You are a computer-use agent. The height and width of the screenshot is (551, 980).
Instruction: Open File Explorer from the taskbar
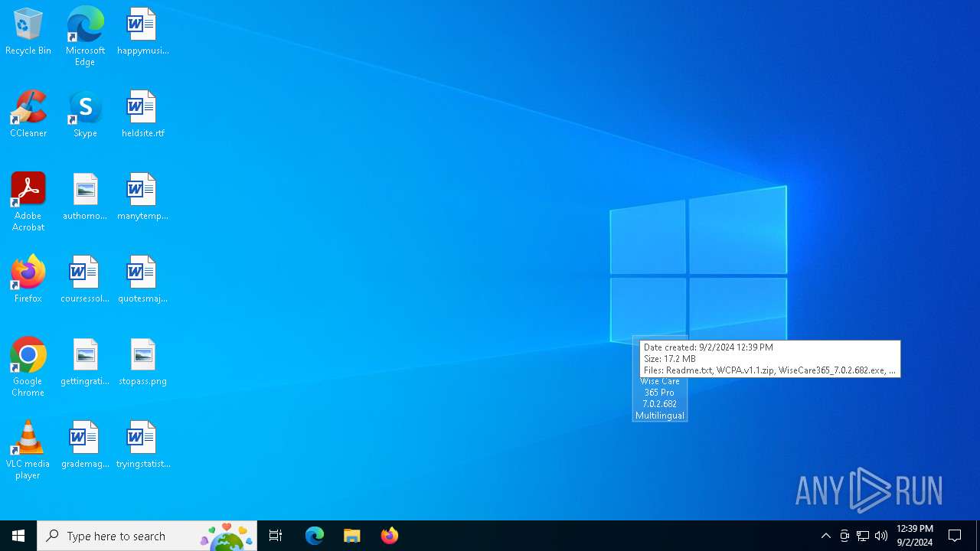pos(351,536)
